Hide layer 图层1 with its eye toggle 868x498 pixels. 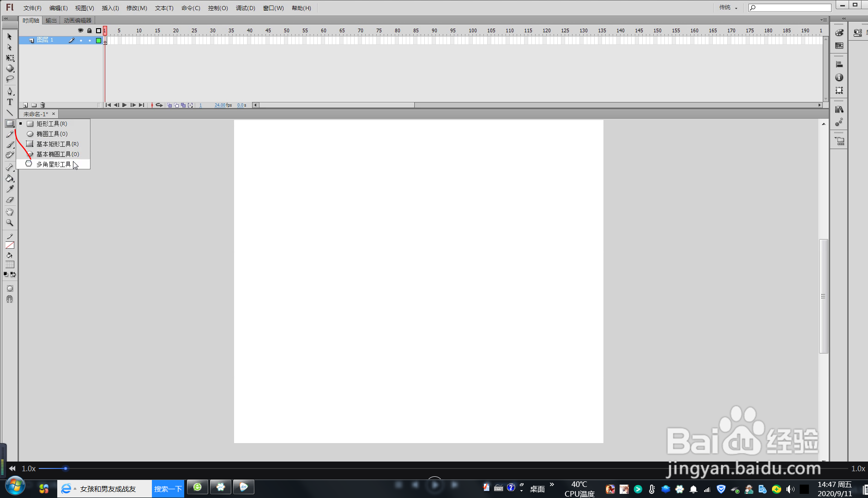(x=81, y=41)
